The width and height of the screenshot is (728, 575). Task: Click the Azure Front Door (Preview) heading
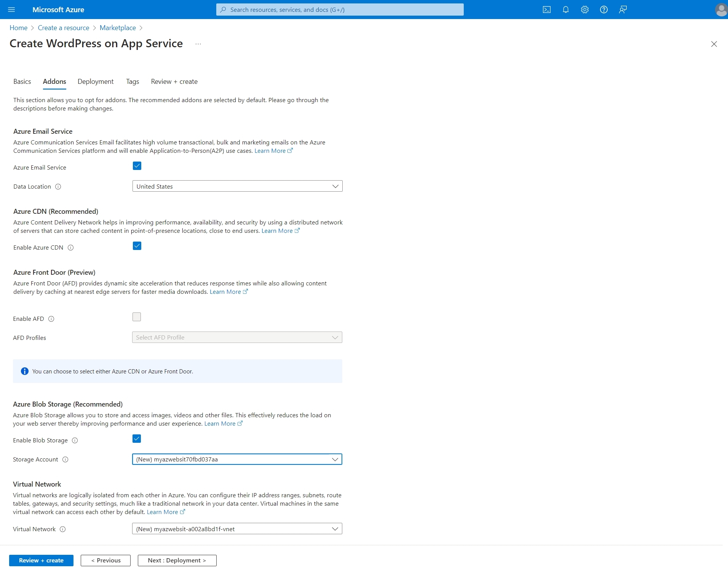tap(54, 272)
